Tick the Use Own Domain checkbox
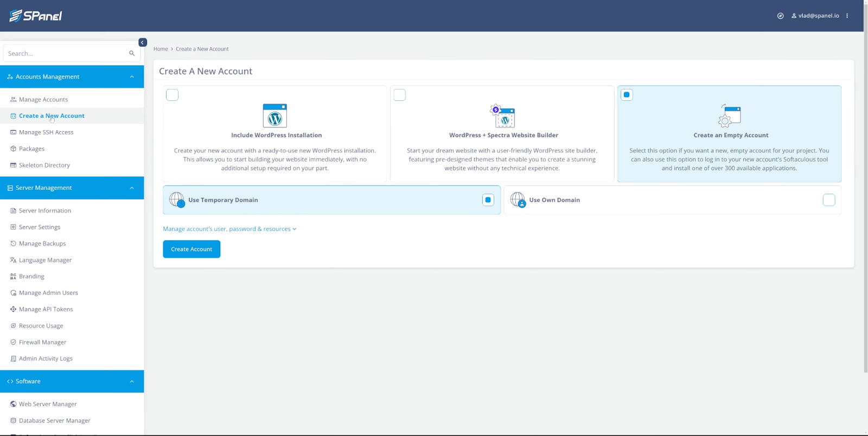Viewport: 868px width, 436px height. (829, 200)
